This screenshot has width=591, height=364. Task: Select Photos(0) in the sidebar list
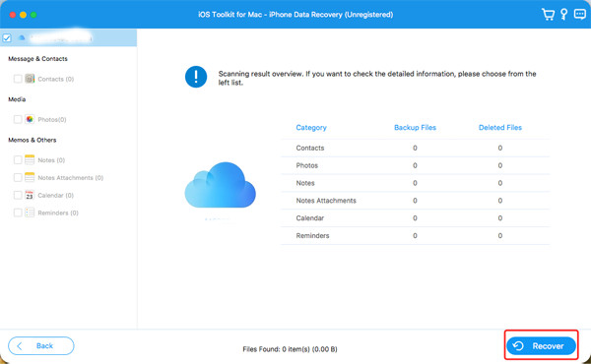52,120
